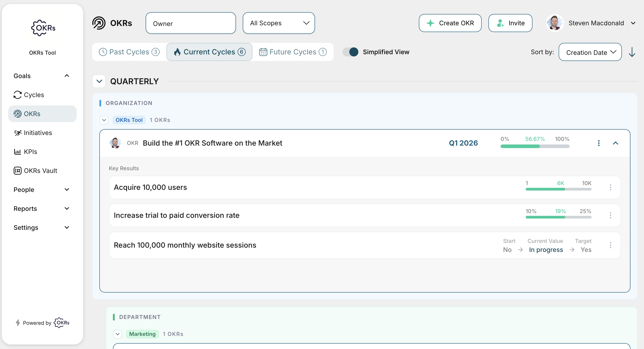Open the Cycles section in the sidebar

pos(34,95)
